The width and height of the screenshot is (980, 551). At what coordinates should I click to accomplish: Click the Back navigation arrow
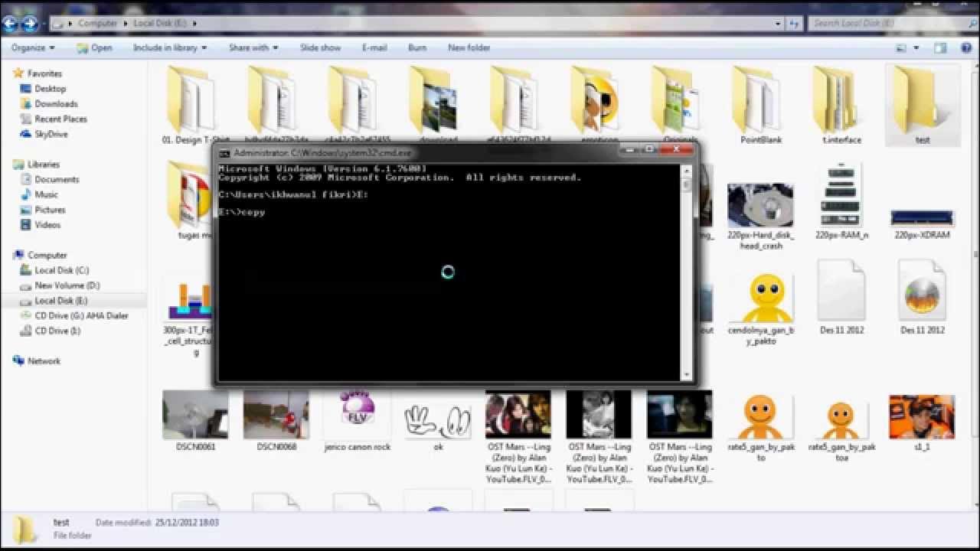(10, 23)
